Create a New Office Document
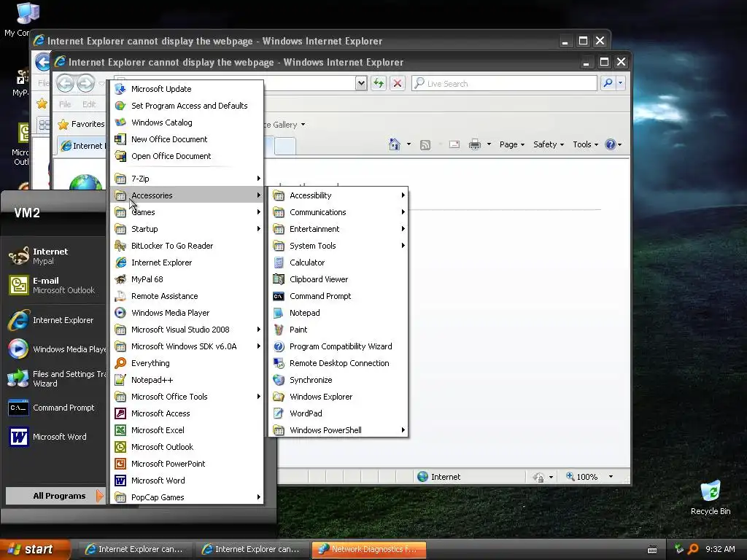This screenshot has width=747, height=560. (187, 139)
